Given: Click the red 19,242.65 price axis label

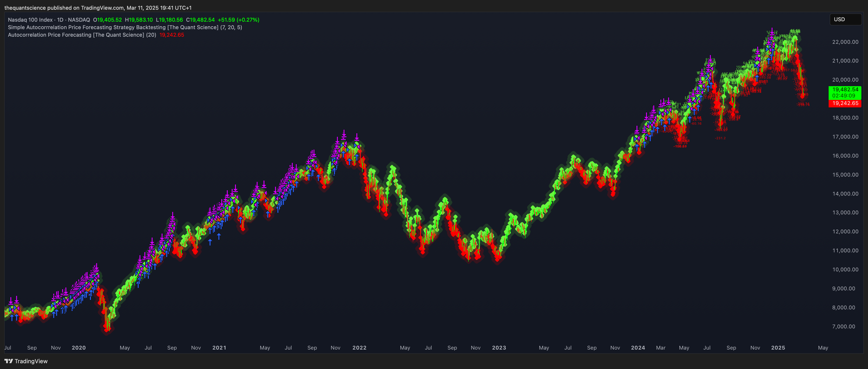Looking at the screenshot, I should coord(845,103).
